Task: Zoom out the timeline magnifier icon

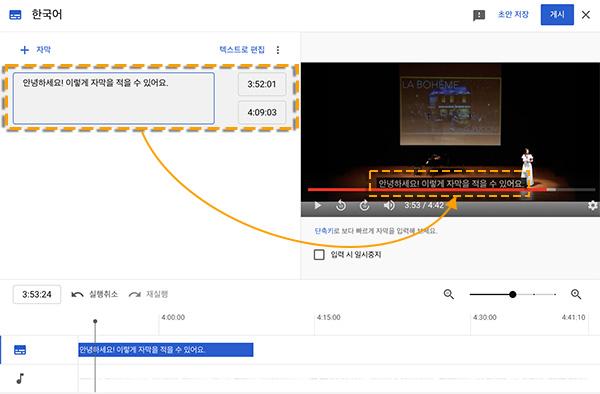Action: (448, 294)
